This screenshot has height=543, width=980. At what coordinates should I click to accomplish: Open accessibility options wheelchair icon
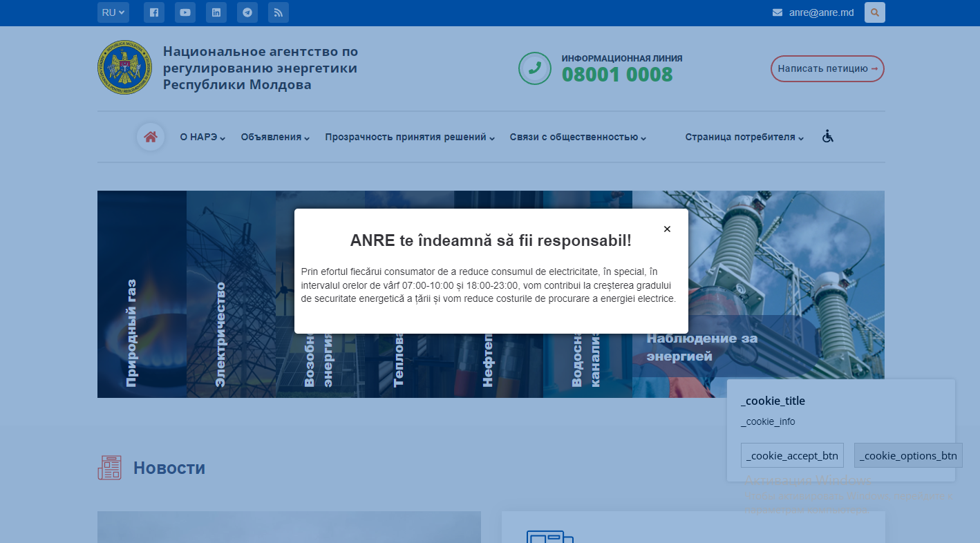tap(827, 137)
